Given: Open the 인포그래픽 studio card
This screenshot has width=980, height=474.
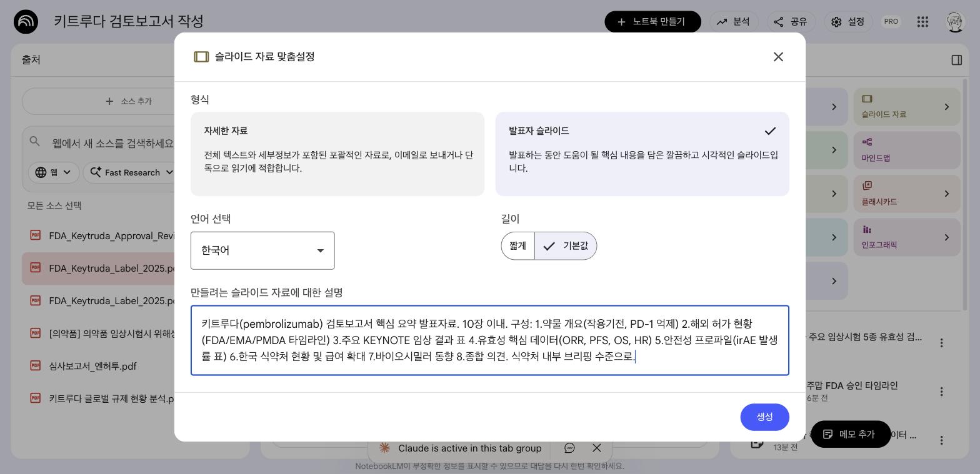Looking at the screenshot, I should click(x=907, y=237).
